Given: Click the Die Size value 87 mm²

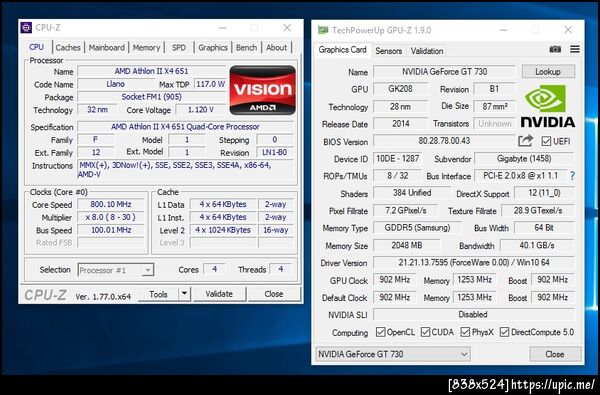Looking at the screenshot, I should (x=495, y=106).
